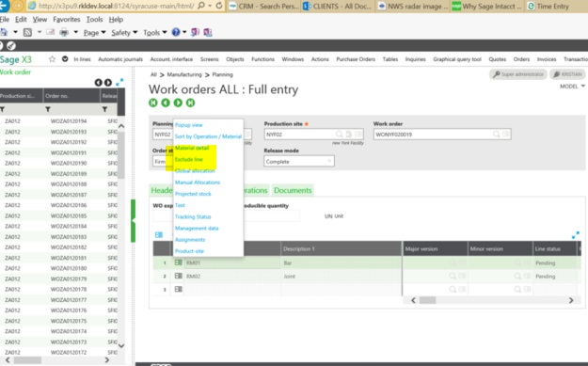Go to next record green button
Screen dimensions: 588x366
coord(178,103)
